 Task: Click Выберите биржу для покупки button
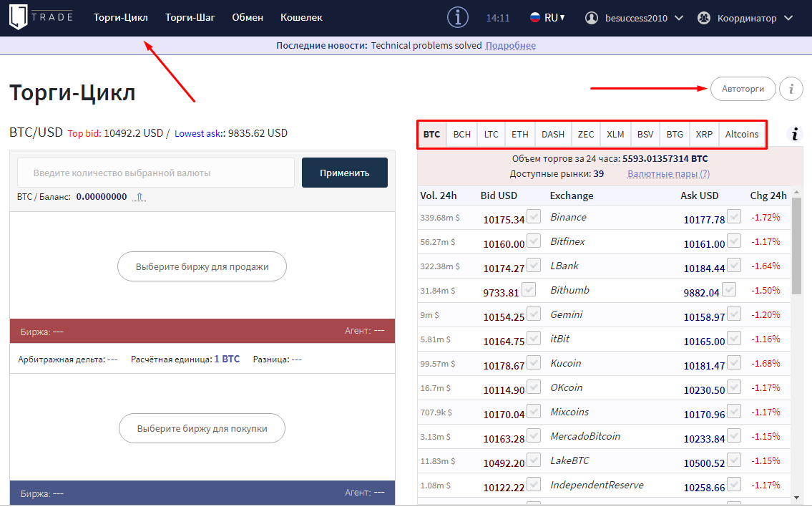pos(202,428)
